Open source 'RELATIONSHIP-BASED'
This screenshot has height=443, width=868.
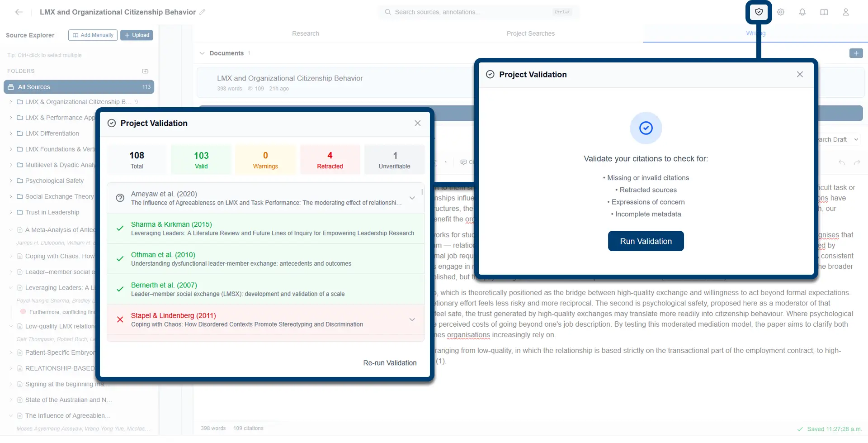click(60, 368)
